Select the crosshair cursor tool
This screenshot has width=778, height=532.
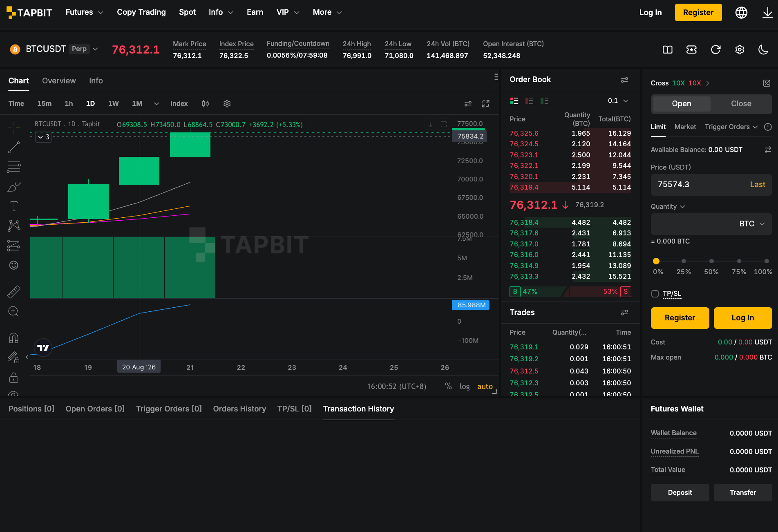(x=14, y=128)
